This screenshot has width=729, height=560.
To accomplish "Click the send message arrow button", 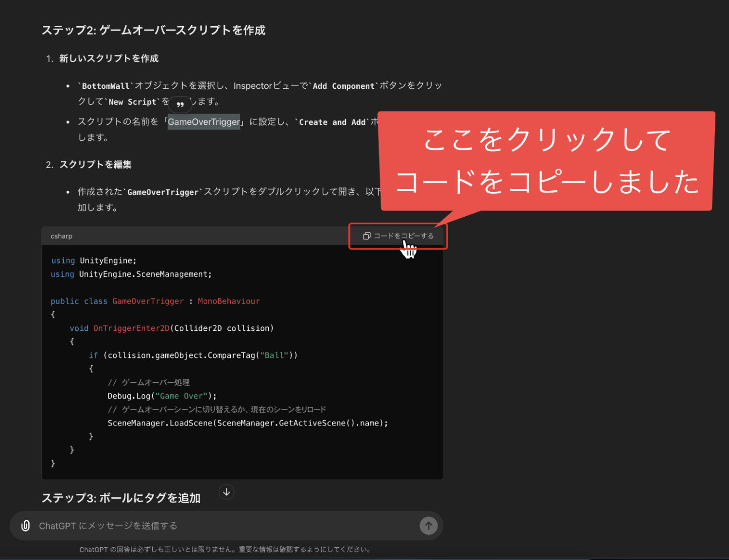I will pyautogui.click(x=428, y=526).
